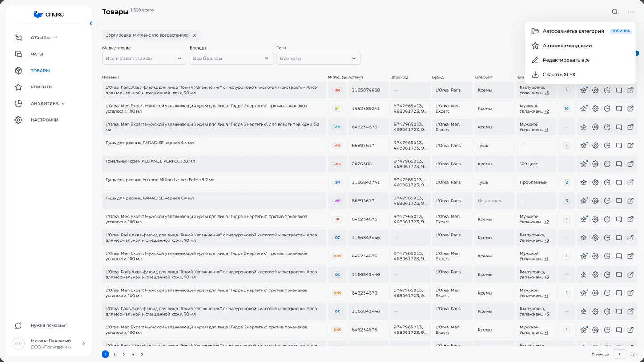Click the 300 цвет tag cell
This screenshot has height=362, width=644.
(536, 164)
